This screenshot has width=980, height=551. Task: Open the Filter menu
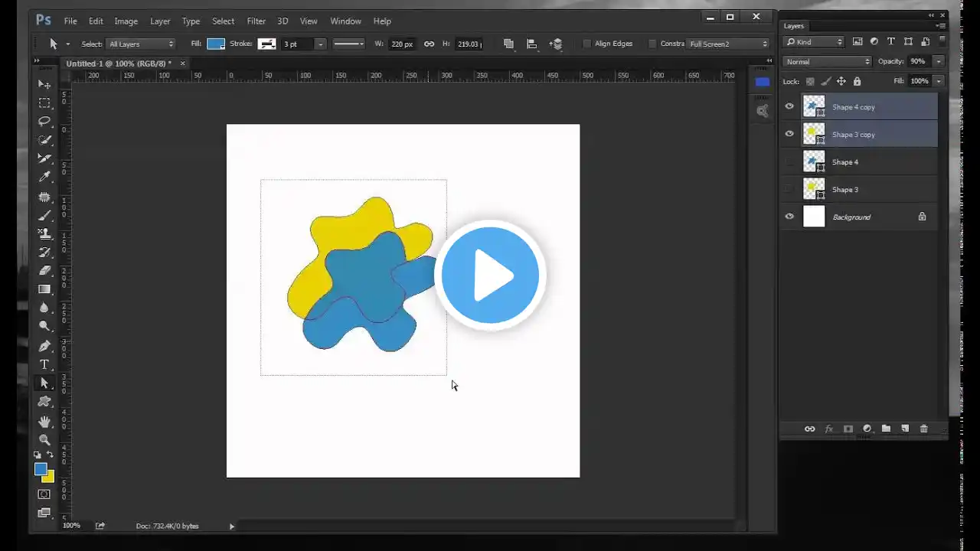(256, 21)
